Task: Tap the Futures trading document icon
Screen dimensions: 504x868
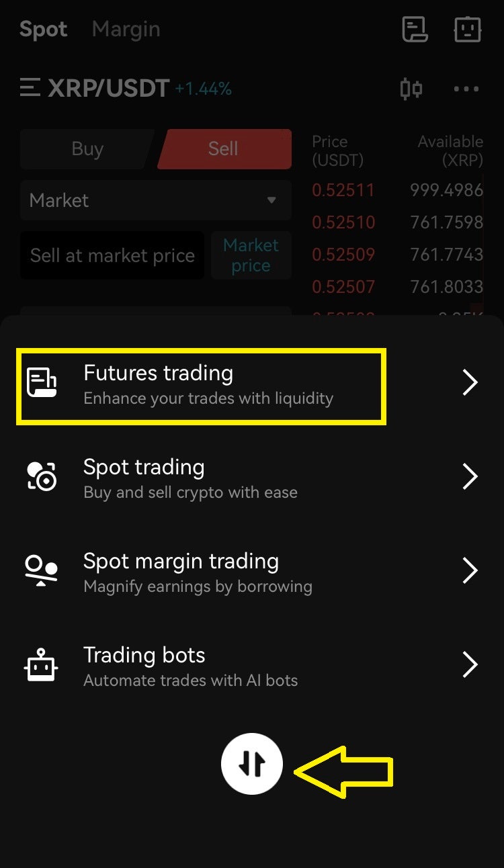Action: [42, 382]
